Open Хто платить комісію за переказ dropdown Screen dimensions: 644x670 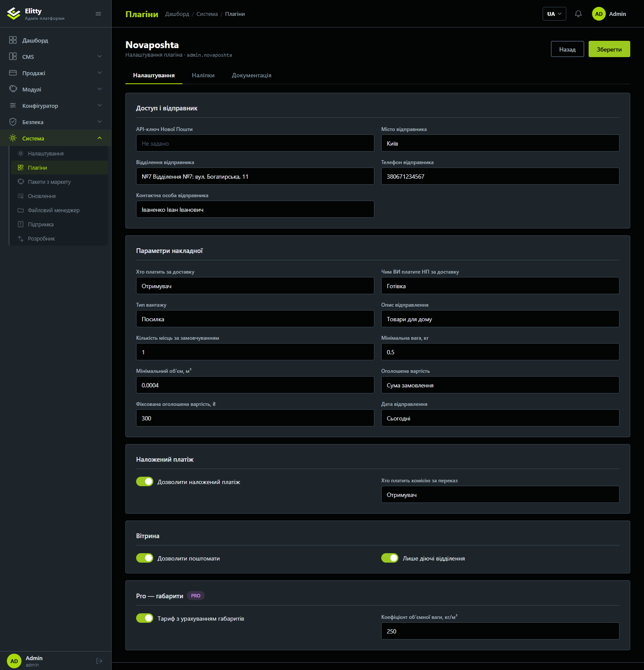(x=500, y=494)
